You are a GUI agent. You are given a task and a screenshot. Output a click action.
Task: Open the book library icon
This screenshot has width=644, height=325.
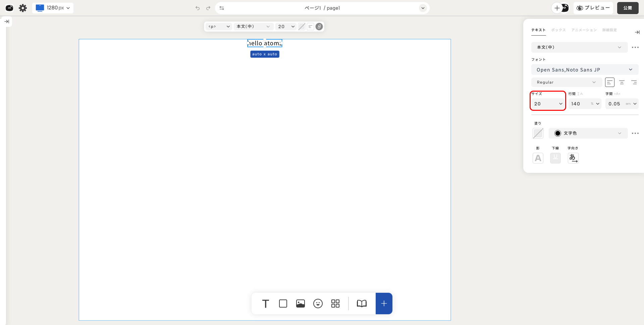(361, 304)
